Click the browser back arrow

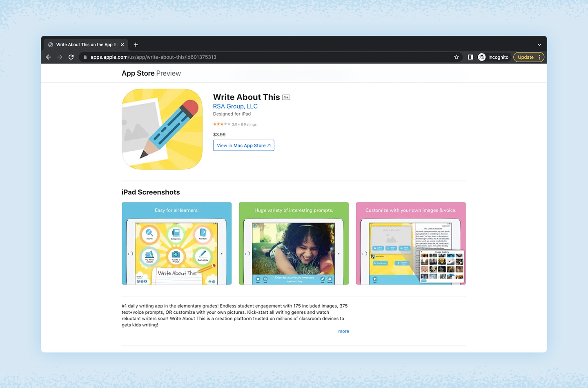tap(49, 57)
